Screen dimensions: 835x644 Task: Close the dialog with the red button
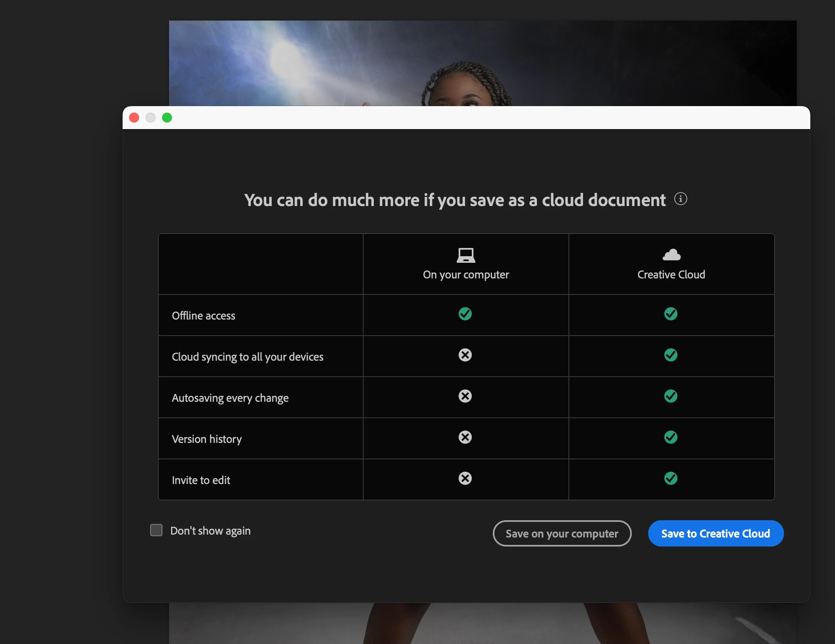pyautogui.click(x=134, y=118)
